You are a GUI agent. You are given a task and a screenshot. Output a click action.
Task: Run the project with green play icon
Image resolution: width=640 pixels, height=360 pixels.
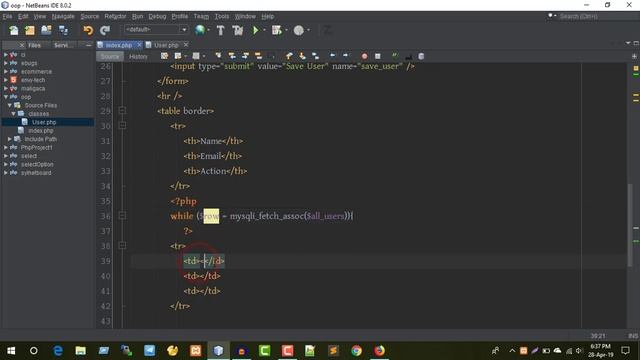(256, 30)
